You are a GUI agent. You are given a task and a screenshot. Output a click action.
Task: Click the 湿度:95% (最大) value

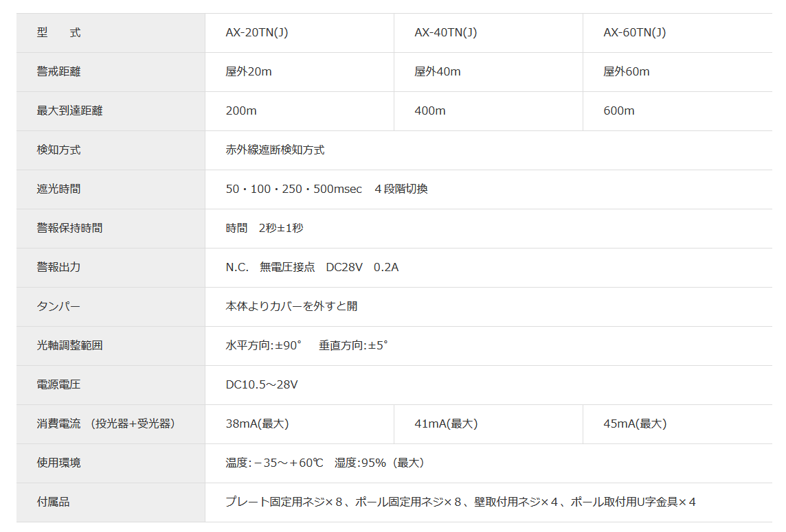click(x=379, y=463)
